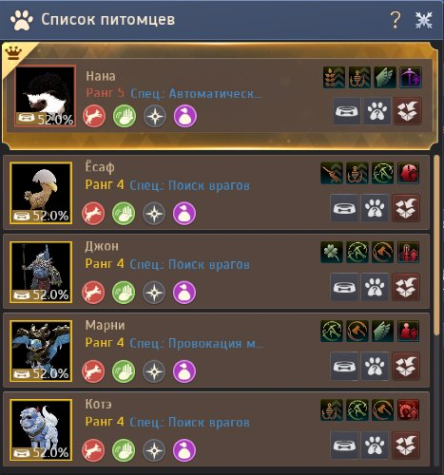Screen dimensions: 444x475
Task: Open pet info paw button for Ёсаф
Action: (375, 208)
